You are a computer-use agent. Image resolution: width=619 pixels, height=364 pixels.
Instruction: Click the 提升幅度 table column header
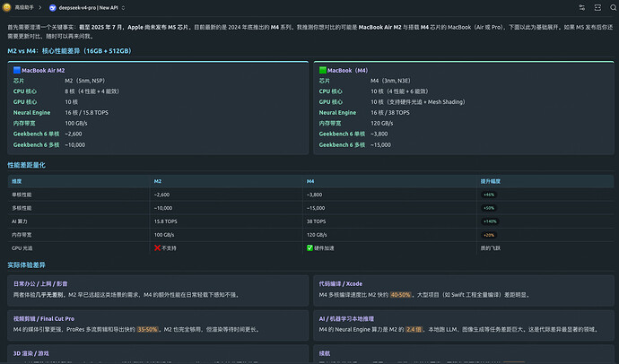tap(491, 181)
